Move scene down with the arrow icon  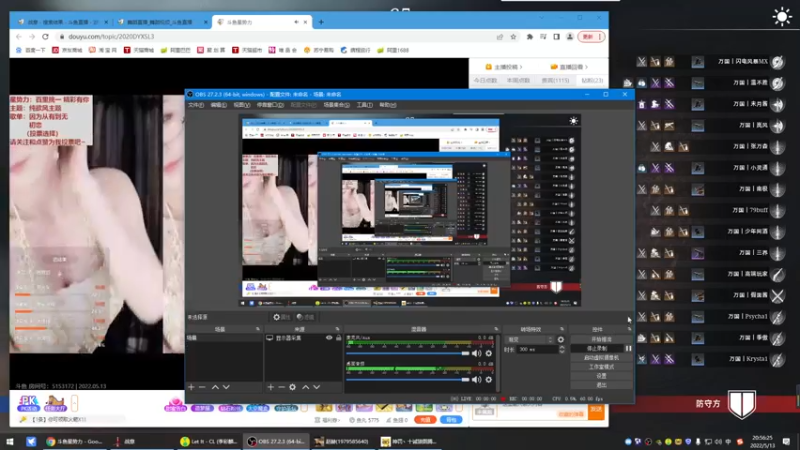tap(226, 387)
